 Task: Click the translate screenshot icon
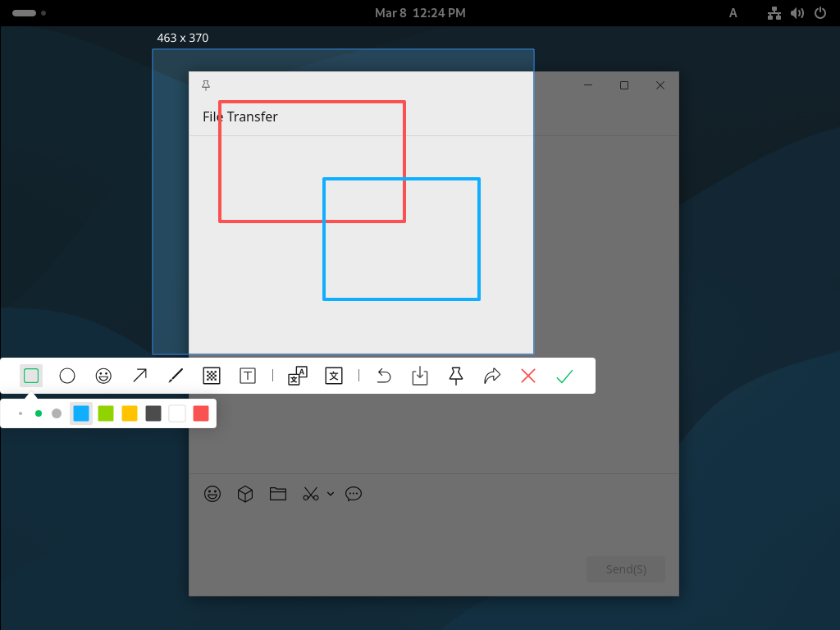pos(333,376)
